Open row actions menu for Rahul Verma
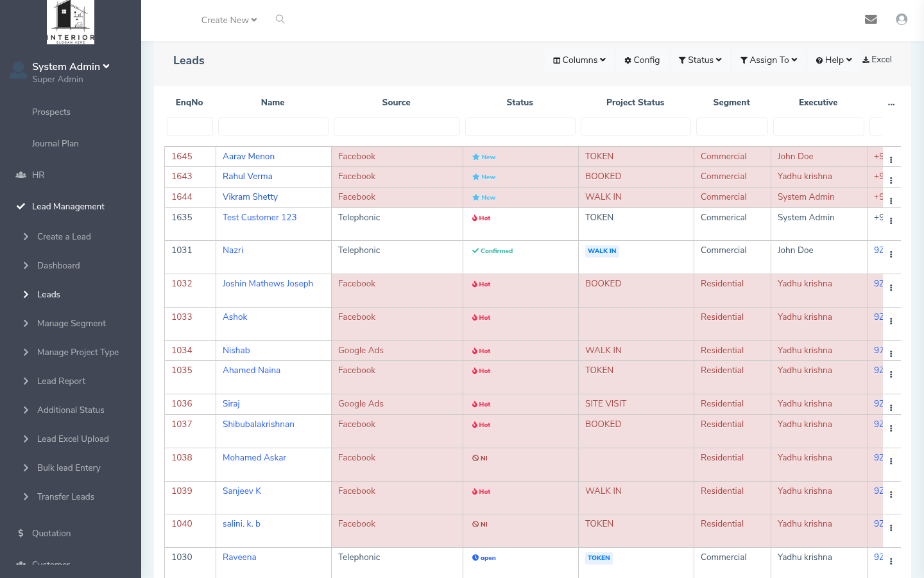The height and width of the screenshot is (578, 924). [891, 180]
